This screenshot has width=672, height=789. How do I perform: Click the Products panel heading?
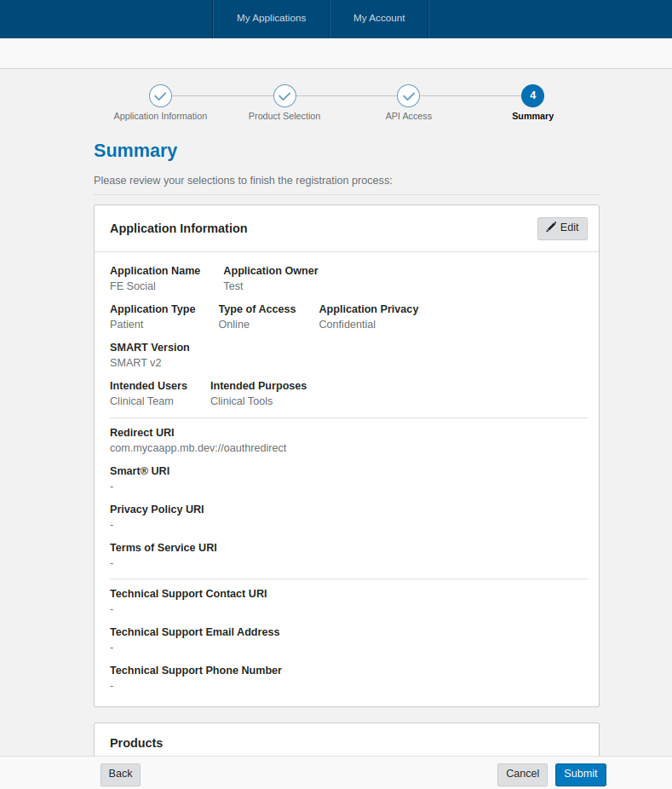point(136,743)
